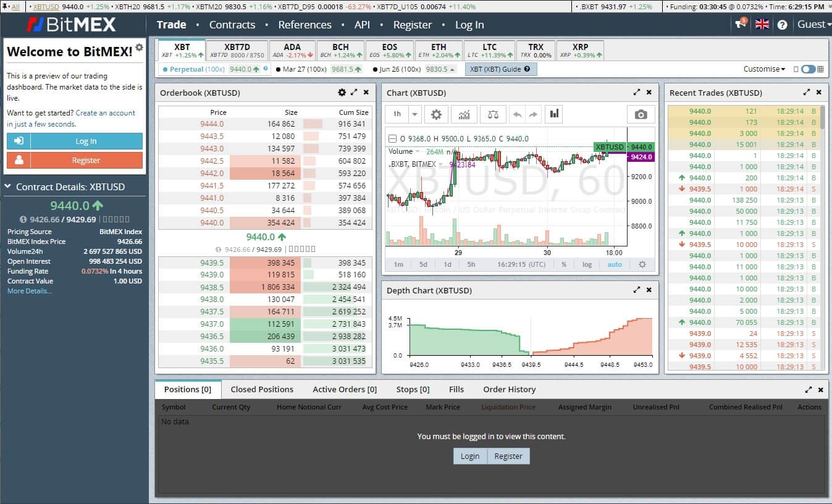Open the More Details link
Image resolution: width=832 pixels, height=504 pixels.
coord(30,291)
